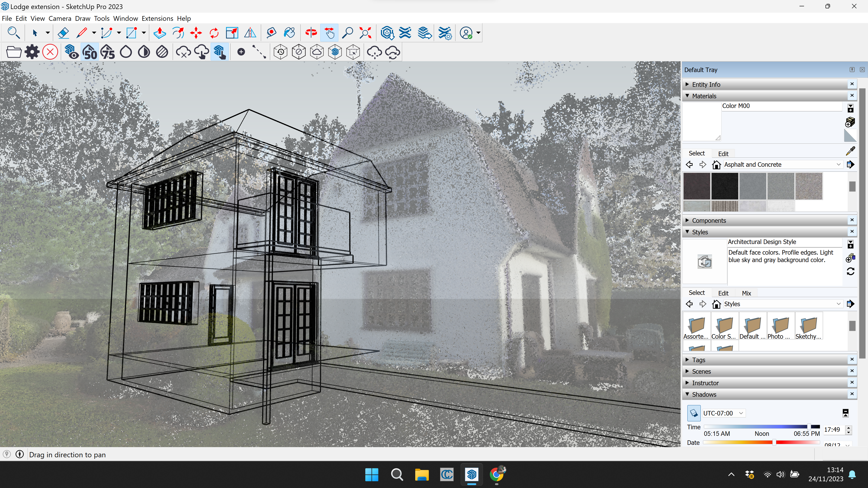Select the Rotate tool

tap(214, 33)
